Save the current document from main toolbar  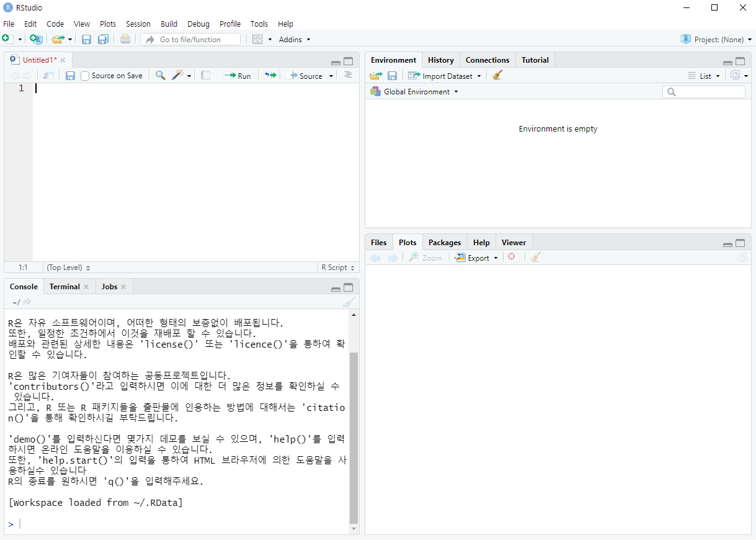[x=86, y=39]
